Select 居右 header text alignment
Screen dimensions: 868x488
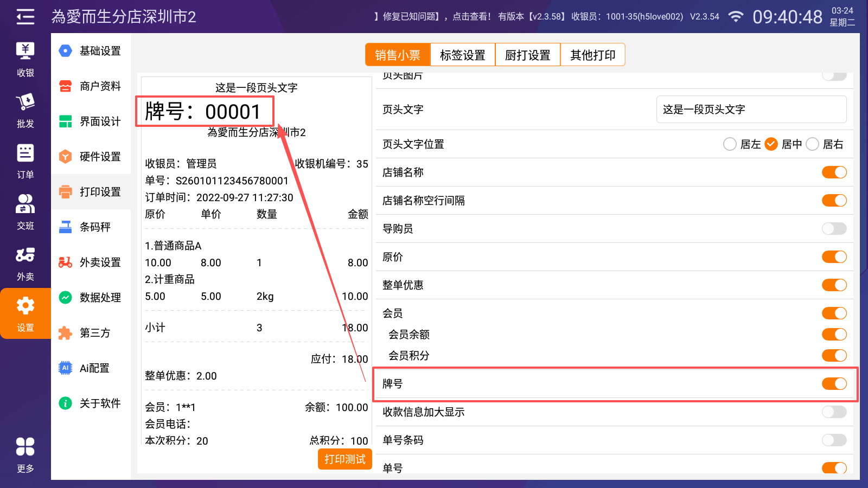(813, 144)
